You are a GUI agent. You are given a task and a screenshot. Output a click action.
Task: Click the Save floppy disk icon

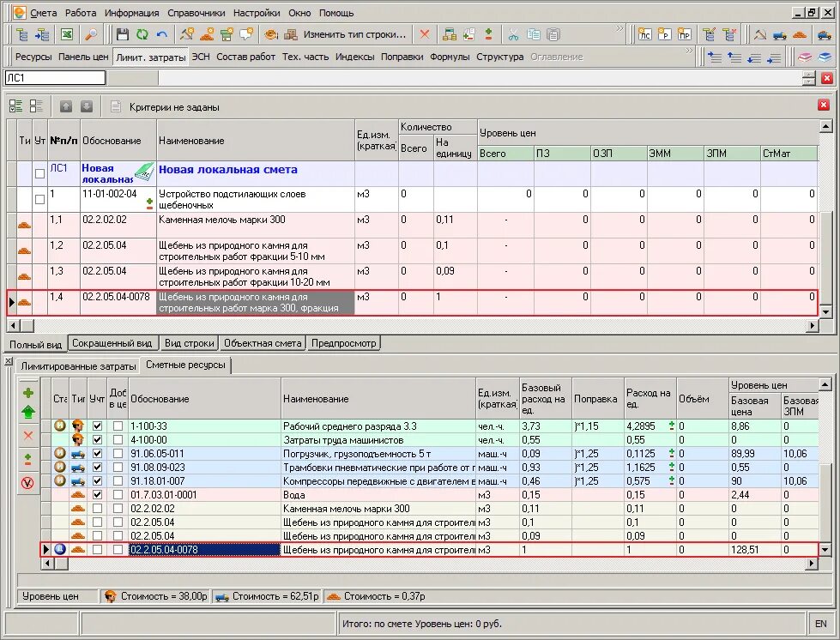click(x=123, y=35)
